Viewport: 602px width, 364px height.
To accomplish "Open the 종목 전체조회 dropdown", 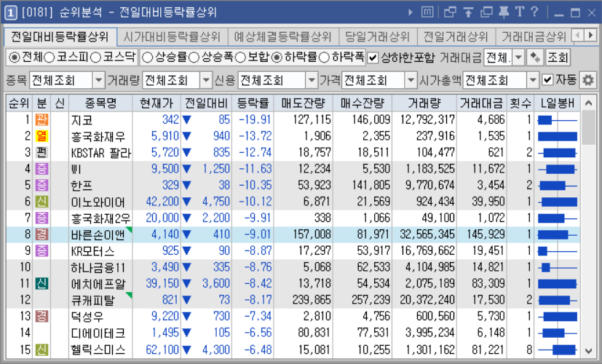I will (x=99, y=80).
